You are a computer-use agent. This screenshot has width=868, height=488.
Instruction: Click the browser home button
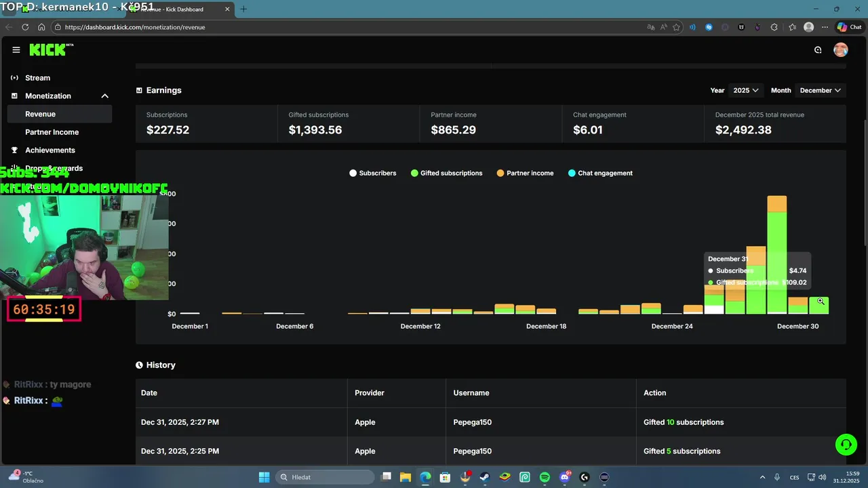tap(41, 27)
